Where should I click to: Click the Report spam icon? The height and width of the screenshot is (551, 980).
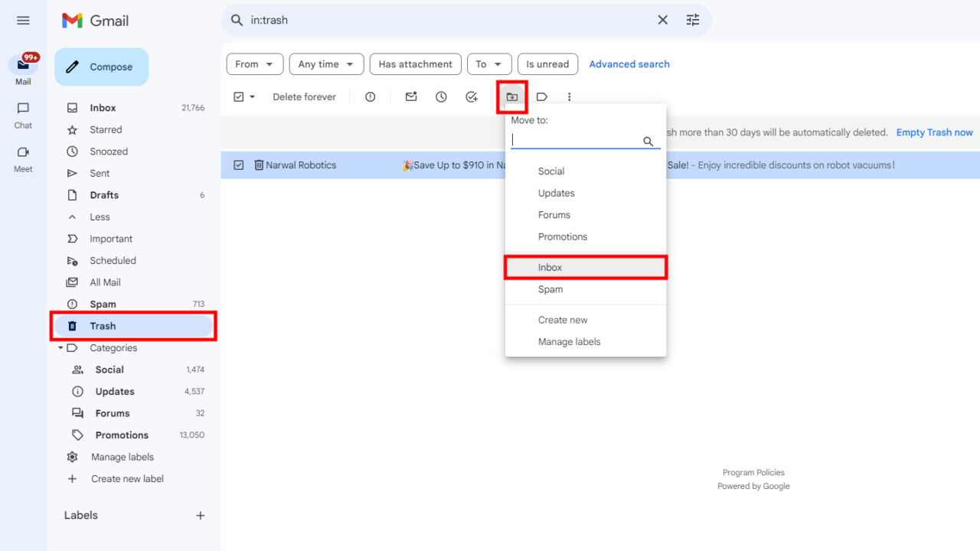point(370,96)
